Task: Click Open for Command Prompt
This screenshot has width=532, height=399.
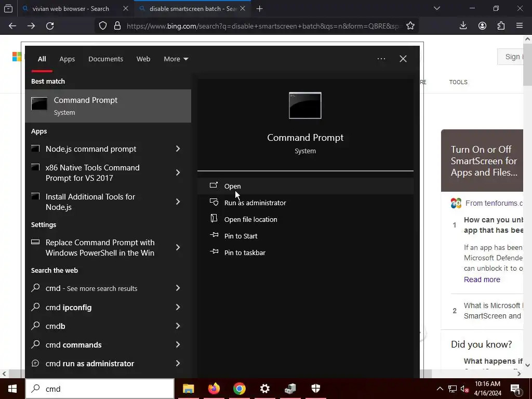Action: click(305, 186)
